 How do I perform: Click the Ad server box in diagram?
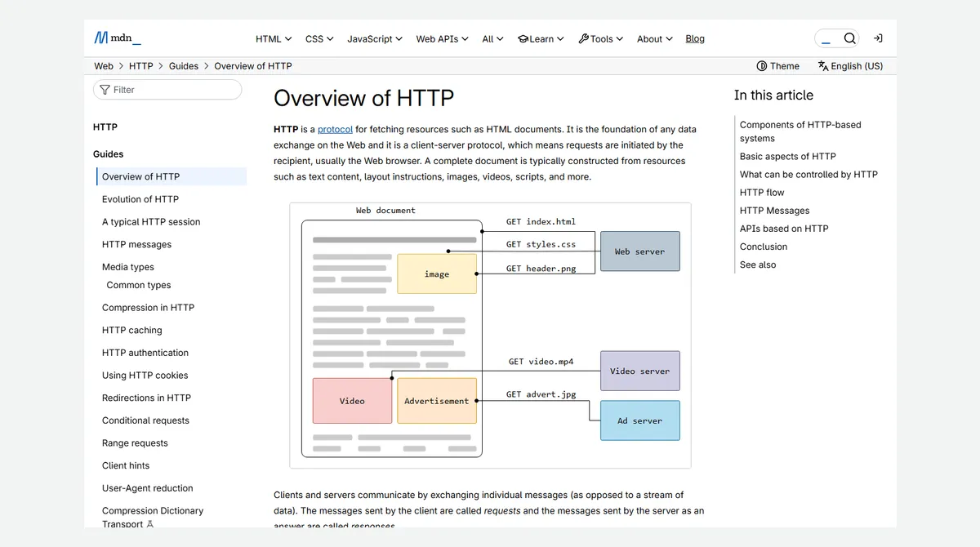point(640,420)
